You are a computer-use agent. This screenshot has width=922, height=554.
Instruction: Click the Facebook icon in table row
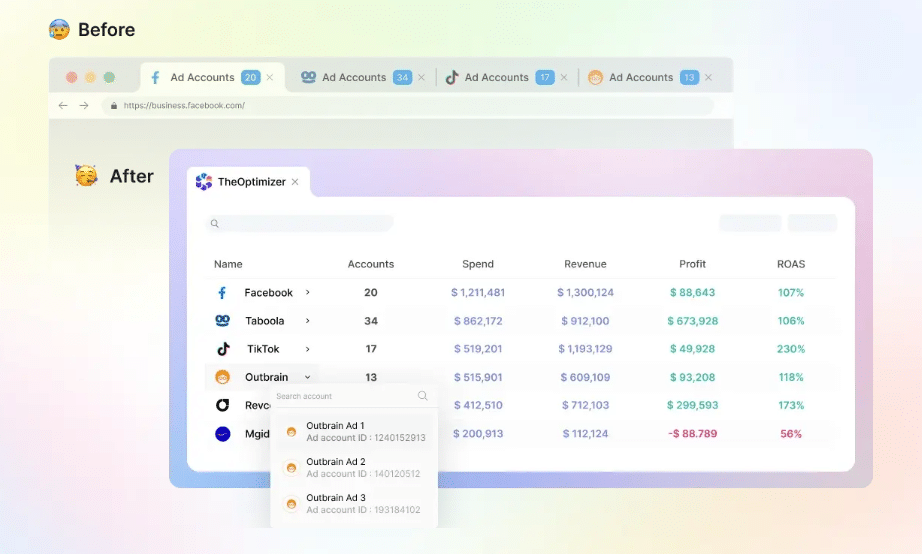(x=222, y=293)
